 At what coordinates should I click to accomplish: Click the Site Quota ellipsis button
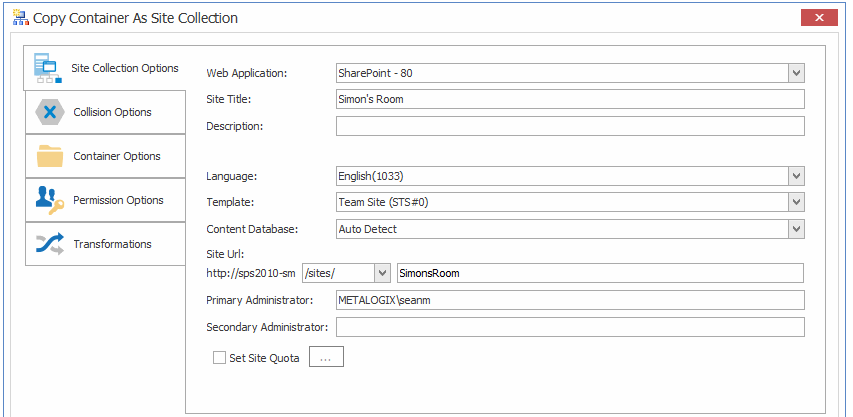[326, 358]
